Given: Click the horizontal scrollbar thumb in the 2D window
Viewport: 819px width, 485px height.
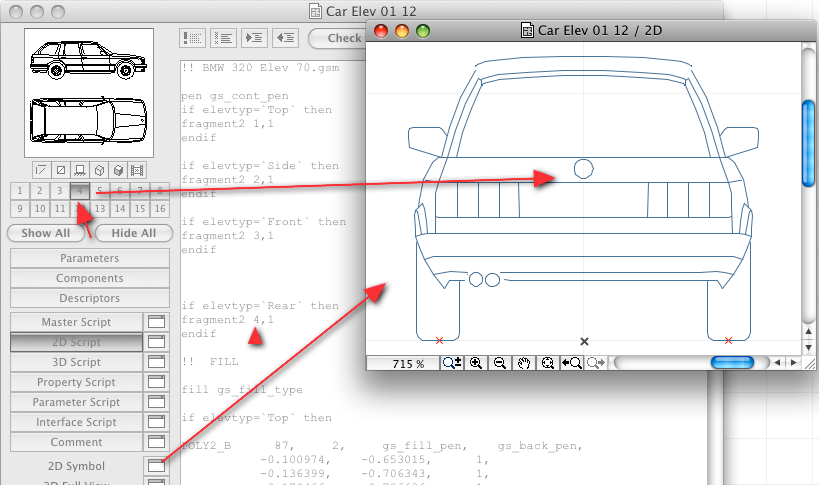Looking at the screenshot, I should coord(732,362).
